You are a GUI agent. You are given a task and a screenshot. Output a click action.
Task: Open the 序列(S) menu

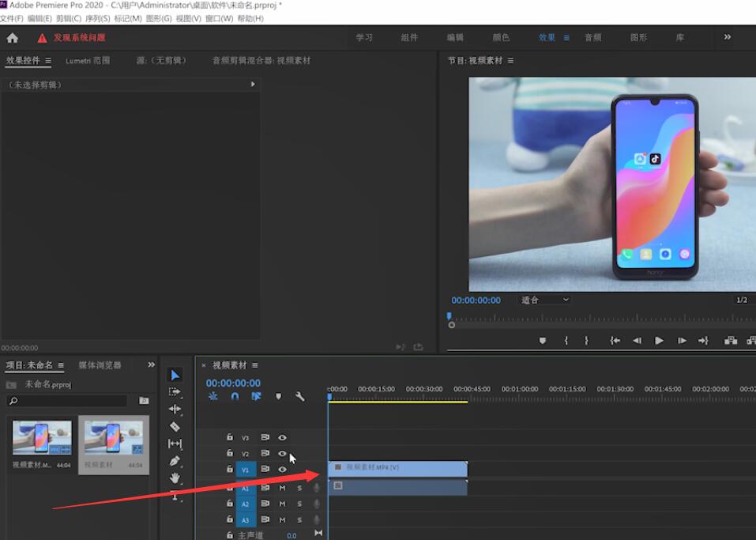pos(97,18)
